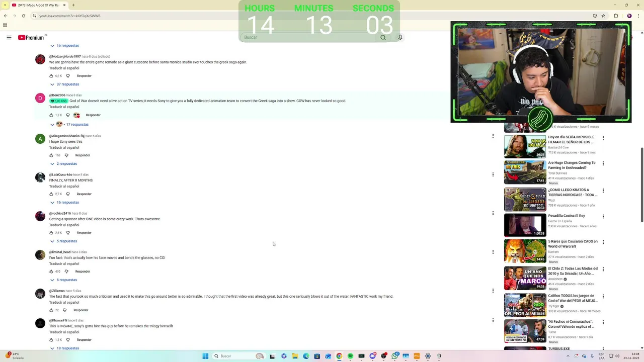Click the YouTube search input field
This screenshot has width=644, height=362.
[308, 37]
